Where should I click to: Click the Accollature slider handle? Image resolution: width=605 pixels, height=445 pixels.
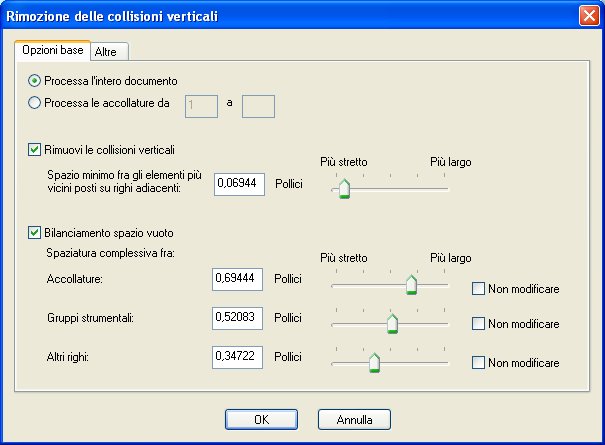click(x=411, y=285)
